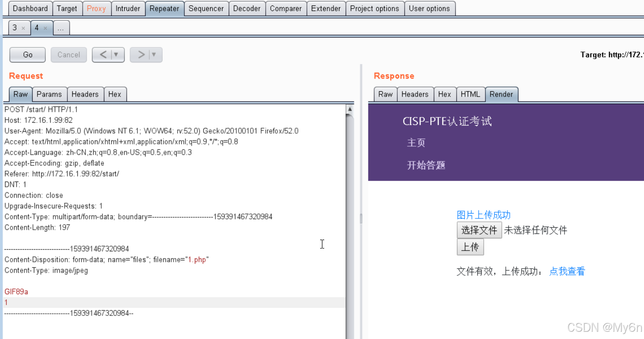The image size is (644, 339).
Task: Click the GIF89a line in request body
Action: coord(16,292)
